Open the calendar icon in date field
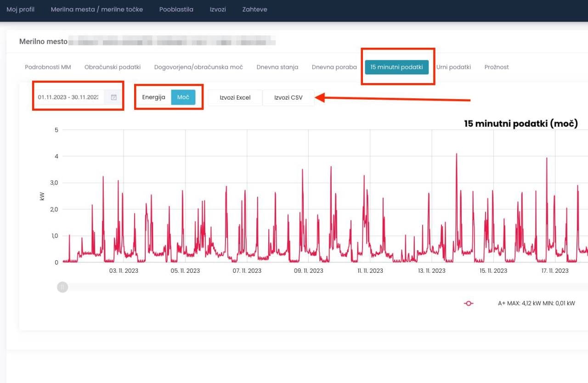 (x=113, y=97)
